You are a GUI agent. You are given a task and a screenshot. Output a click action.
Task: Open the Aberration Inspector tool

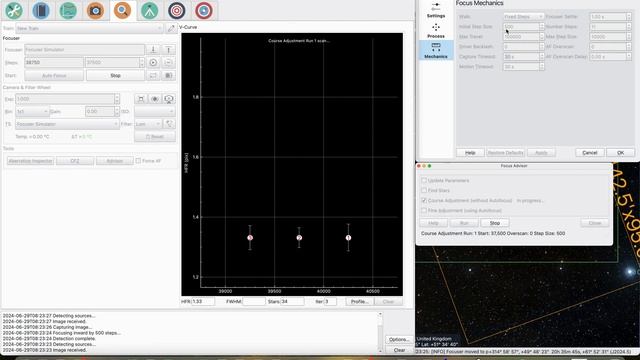(31, 161)
